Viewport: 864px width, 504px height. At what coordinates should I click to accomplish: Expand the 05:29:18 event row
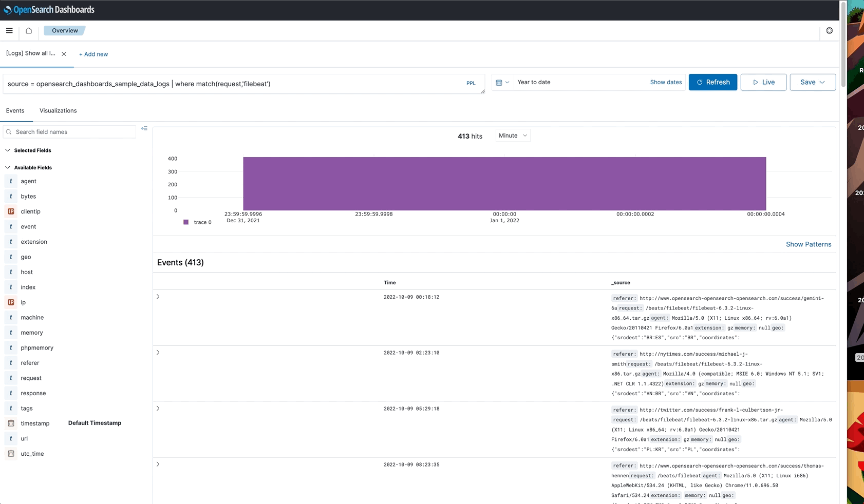(x=158, y=409)
